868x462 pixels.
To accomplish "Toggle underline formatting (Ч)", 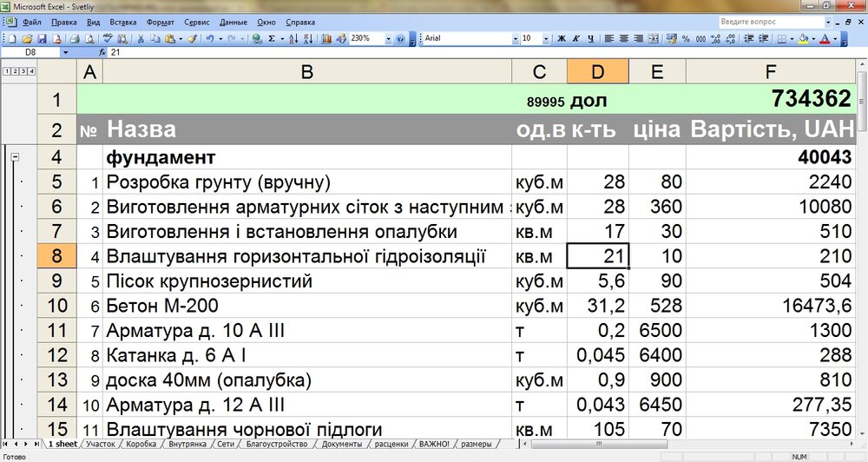I will click(590, 39).
